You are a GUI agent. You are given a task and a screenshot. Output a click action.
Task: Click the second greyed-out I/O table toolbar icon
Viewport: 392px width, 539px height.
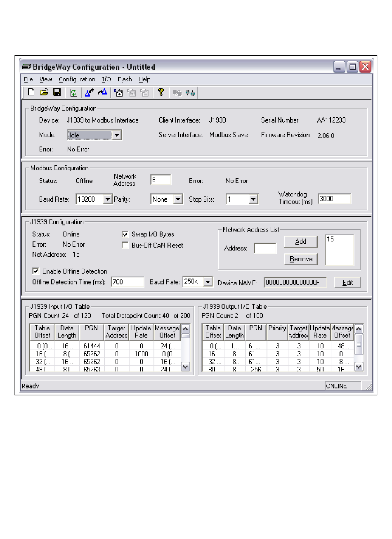tap(145, 92)
